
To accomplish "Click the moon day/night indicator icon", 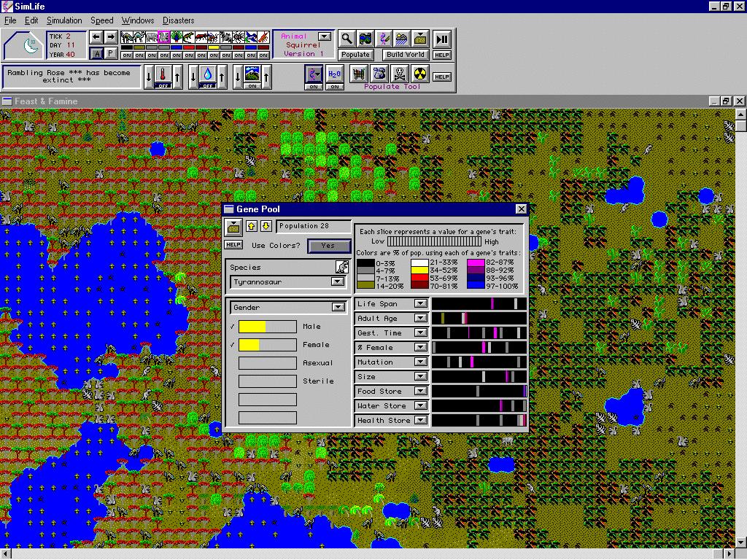I will point(31,46).
